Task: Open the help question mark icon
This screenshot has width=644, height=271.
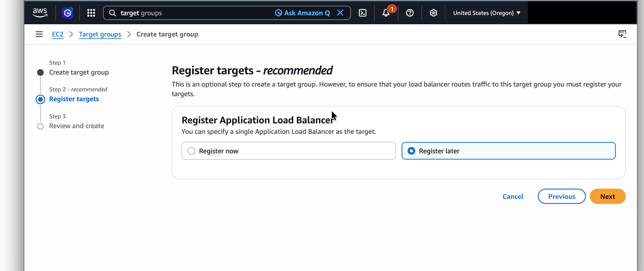Action: pyautogui.click(x=410, y=13)
